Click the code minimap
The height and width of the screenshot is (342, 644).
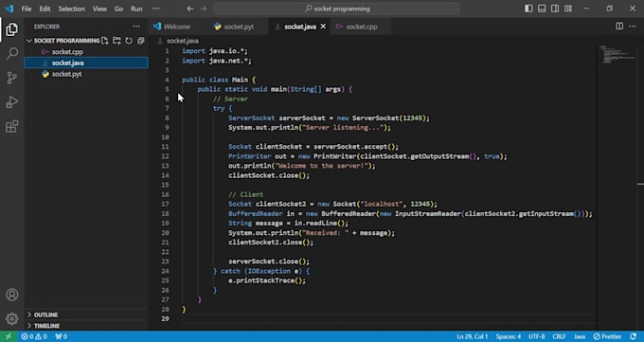click(617, 55)
